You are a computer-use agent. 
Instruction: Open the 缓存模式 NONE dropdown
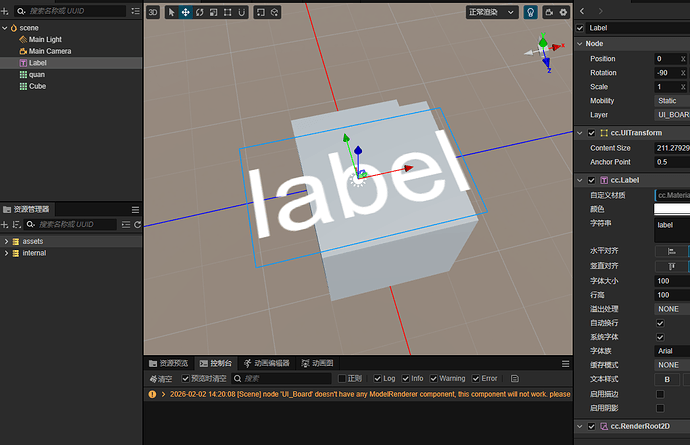[x=672, y=365]
